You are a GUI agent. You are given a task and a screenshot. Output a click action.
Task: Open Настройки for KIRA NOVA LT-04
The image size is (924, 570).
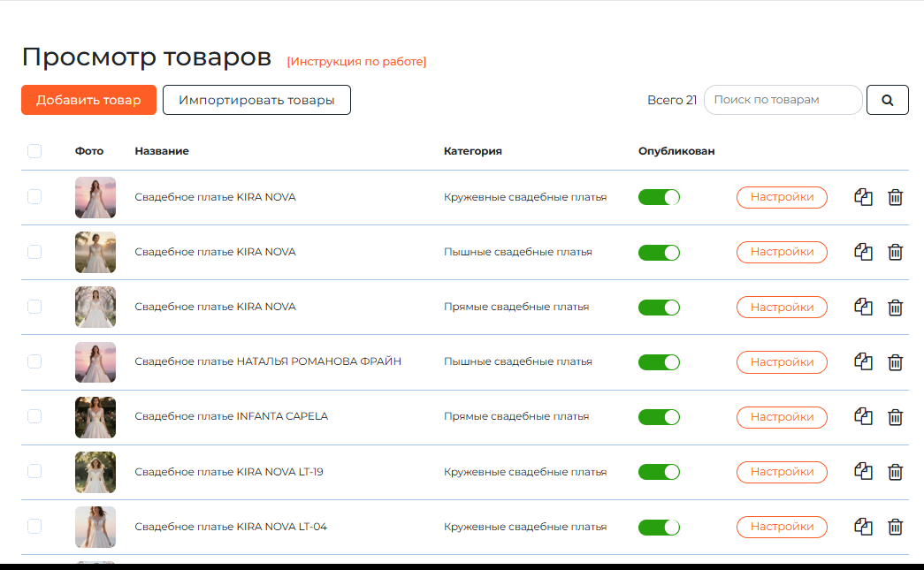click(782, 527)
